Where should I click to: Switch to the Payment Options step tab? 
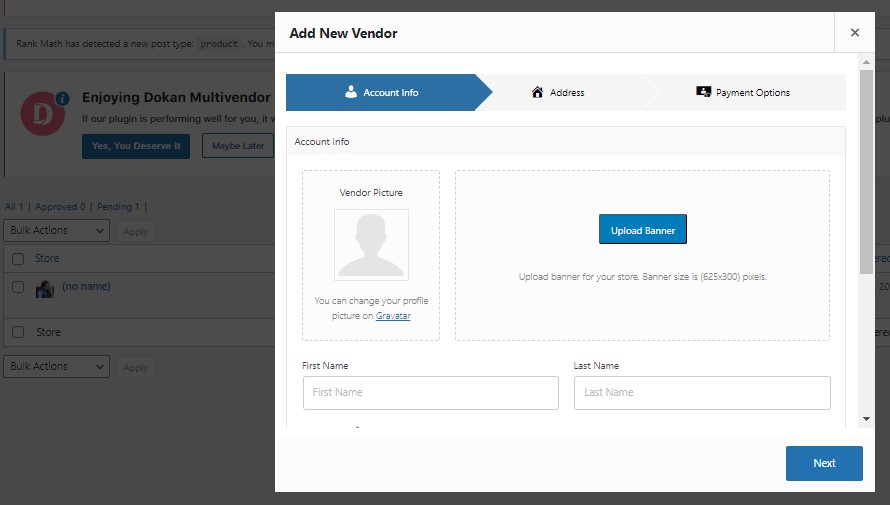pos(743,92)
